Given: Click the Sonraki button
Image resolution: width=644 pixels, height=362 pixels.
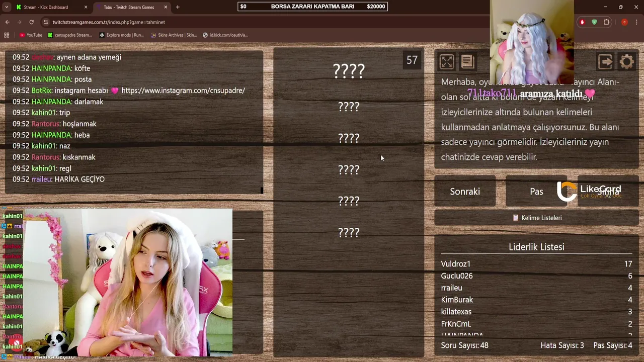Looking at the screenshot, I should tap(465, 191).
